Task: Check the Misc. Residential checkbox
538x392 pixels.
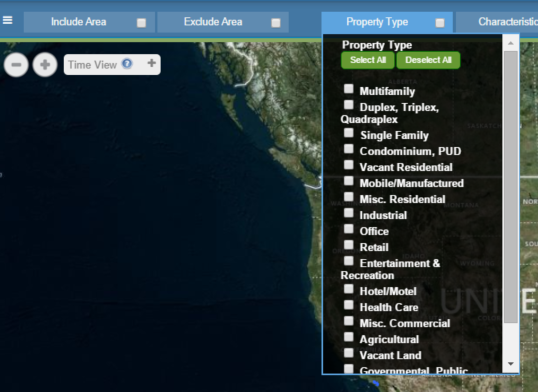Action: tap(349, 197)
